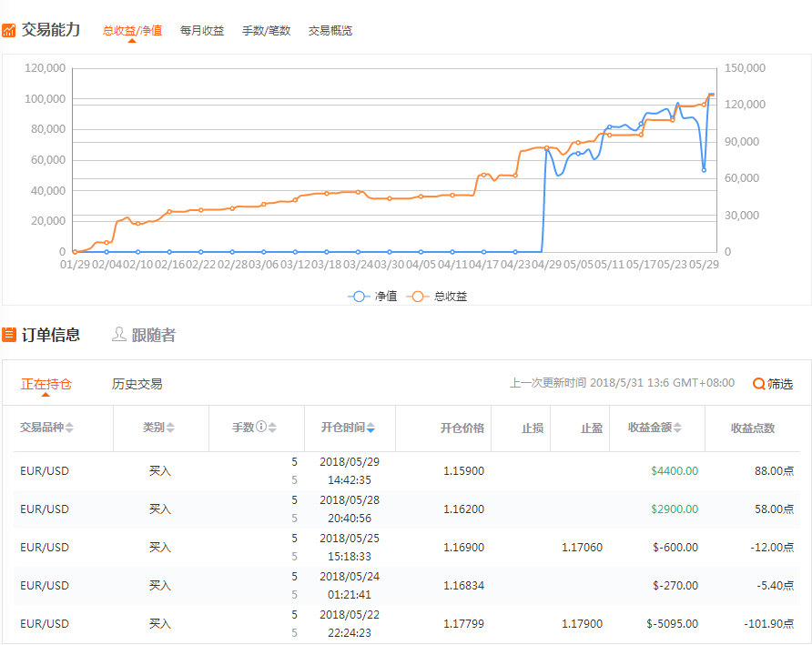Click the 交易能力 chart icon

click(x=9, y=30)
